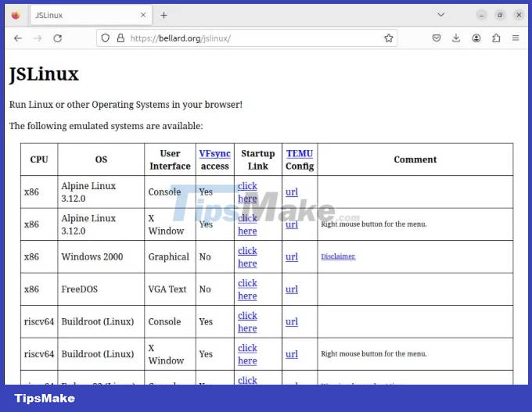Open url config for Buildroot X Window row
The image size is (532, 412).
[x=292, y=354]
